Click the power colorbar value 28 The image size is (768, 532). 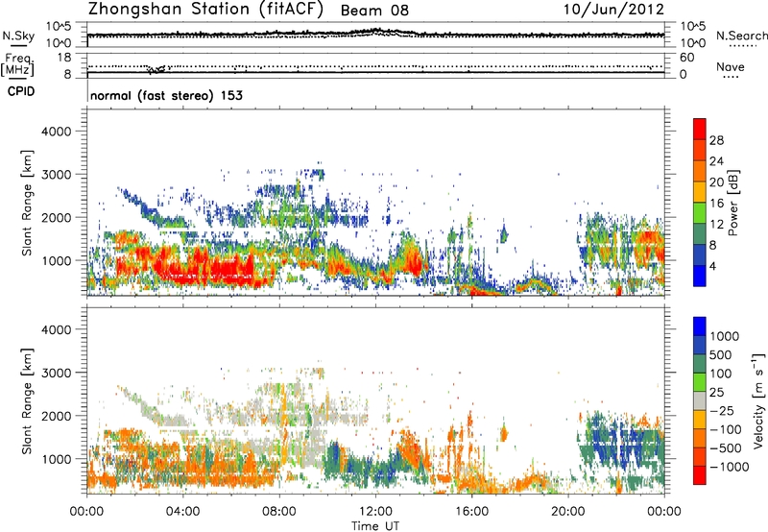[716, 140]
